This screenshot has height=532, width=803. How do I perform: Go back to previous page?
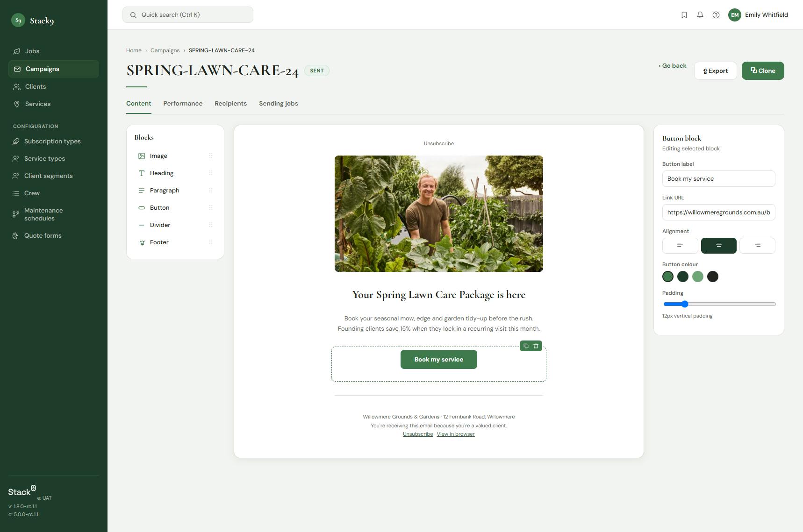(x=673, y=66)
